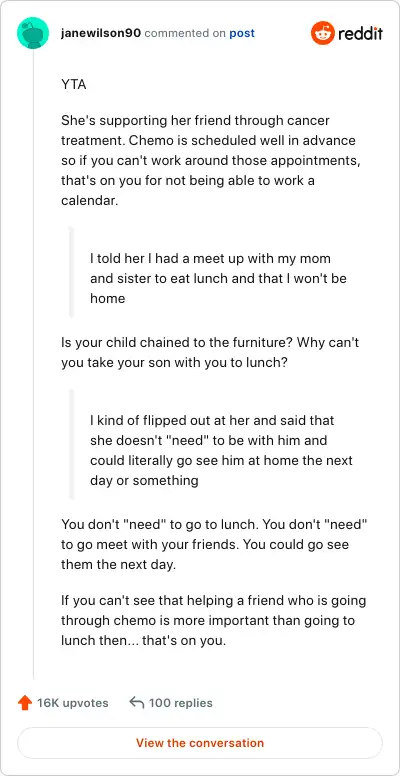Click the "16K upvotes" count
Screen dimensions: 400x776
tap(73, 703)
